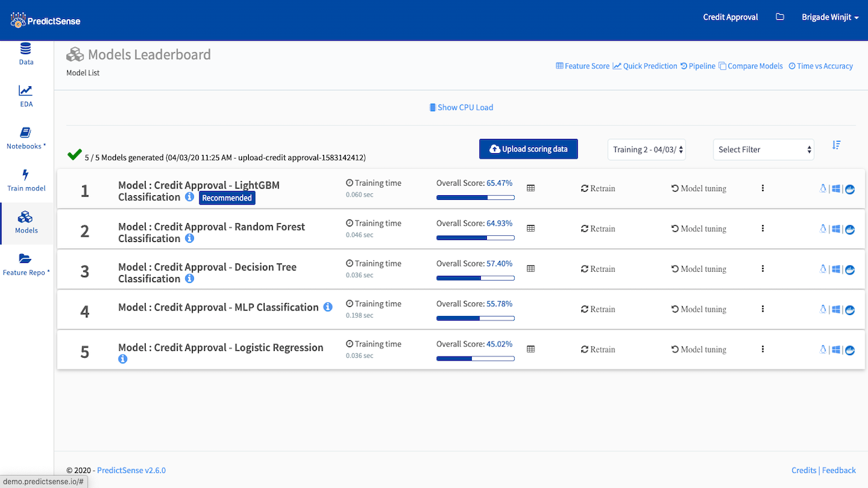Click Retrain for the Decision Tree model
The width and height of the screenshot is (868, 488).
[598, 269]
